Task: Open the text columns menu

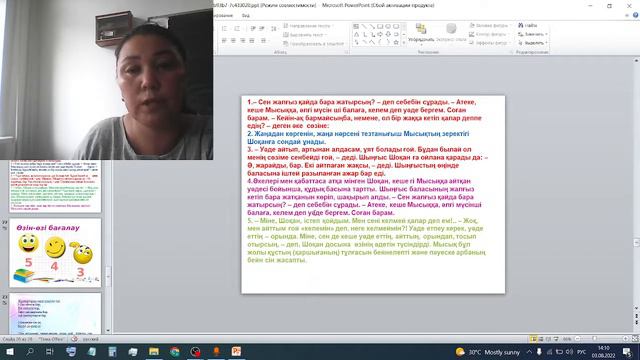Action: point(264,41)
